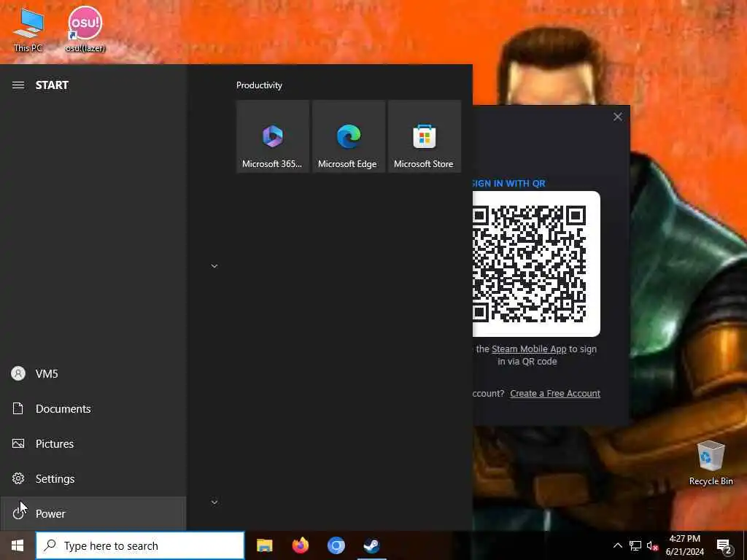Open the Power options in Start
The width and height of the screenshot is (747, 560).
tap(93, 513)
